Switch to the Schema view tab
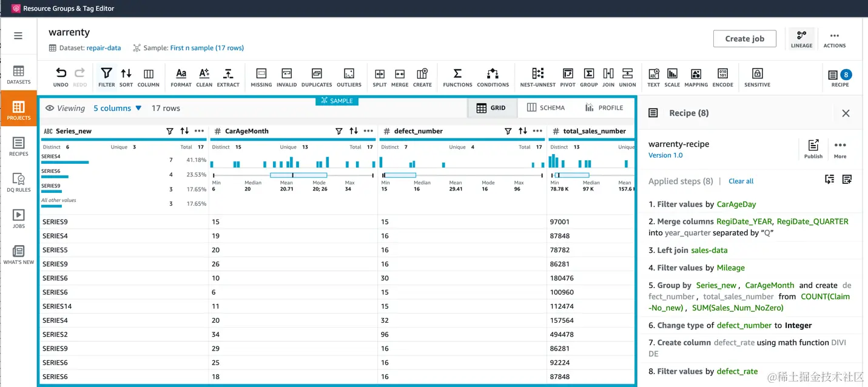The width and height of the screenshot is (868, 387). 546,107
